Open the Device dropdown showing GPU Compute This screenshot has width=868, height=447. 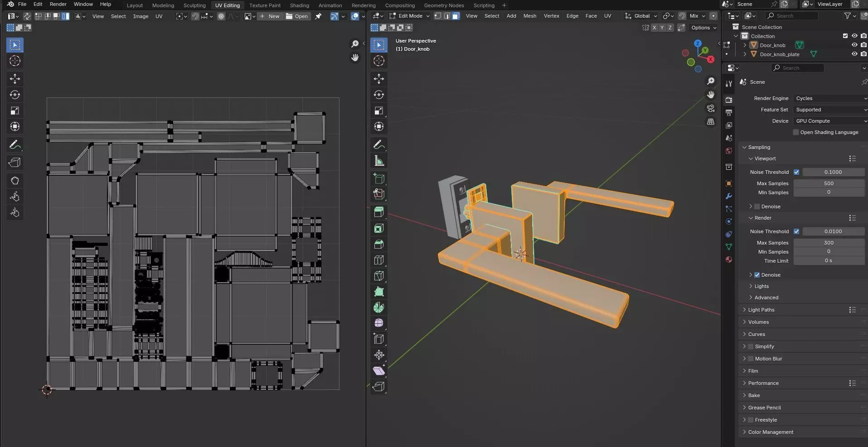pyautogui.click(x=830, y=121)
